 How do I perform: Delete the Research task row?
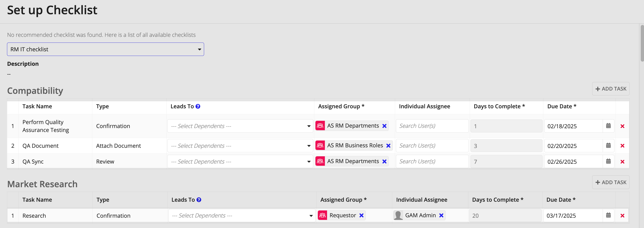click(623, 216)
